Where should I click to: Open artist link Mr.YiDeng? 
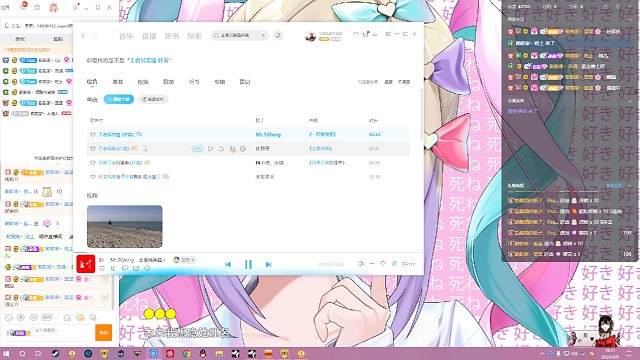click(x=268, y=134)
